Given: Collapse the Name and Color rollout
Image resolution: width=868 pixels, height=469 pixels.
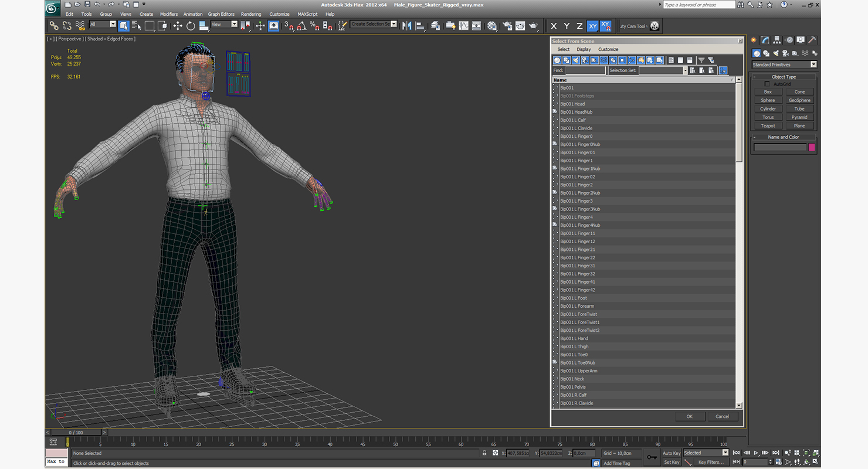Looking at the screenshot, I should click(x=784, y=137).
